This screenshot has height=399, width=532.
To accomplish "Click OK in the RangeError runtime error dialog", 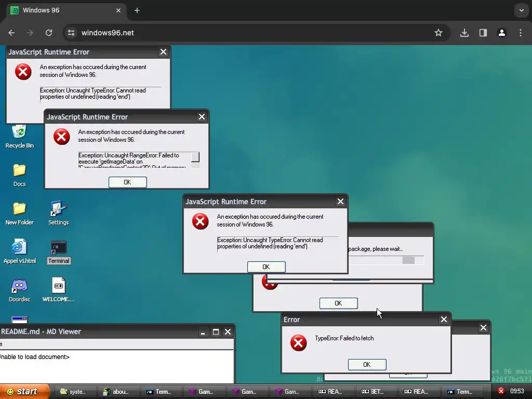I will (128, 182).
